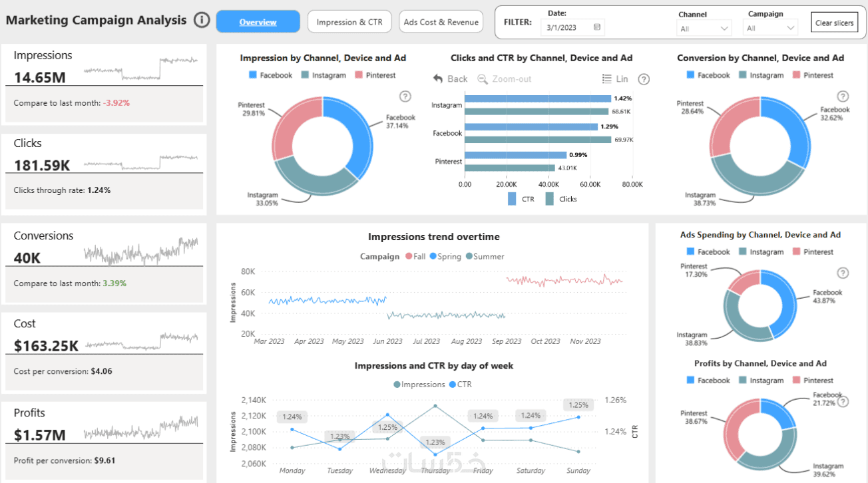Click the Clear slicers button
Screen dimensions: 868x483
point(835,23)
